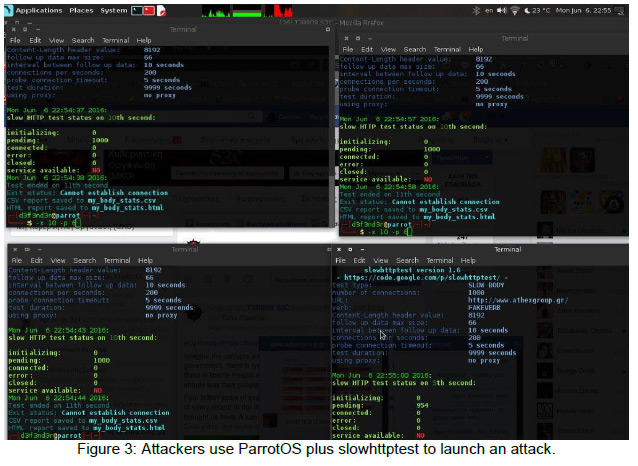Screen dimensions: 638x466
Task: Open File menu in top-left terminal
Action: tap(14, 41)
